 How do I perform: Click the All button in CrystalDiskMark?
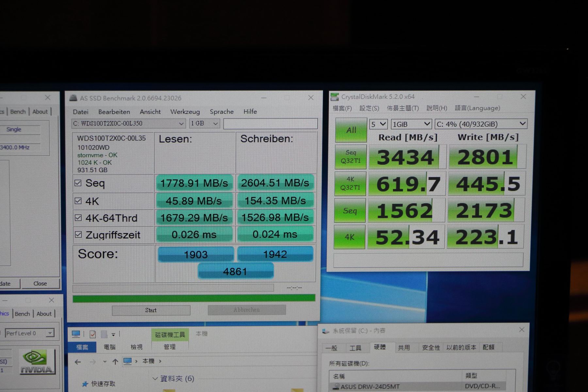[351, 130]
